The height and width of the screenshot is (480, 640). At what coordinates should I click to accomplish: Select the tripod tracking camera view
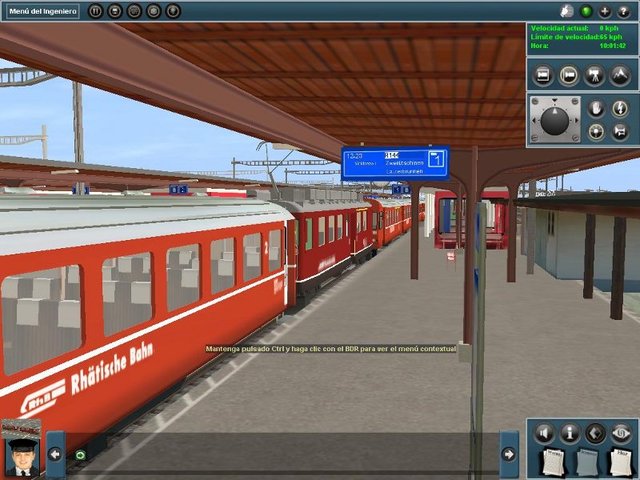[x=594, y=75]
